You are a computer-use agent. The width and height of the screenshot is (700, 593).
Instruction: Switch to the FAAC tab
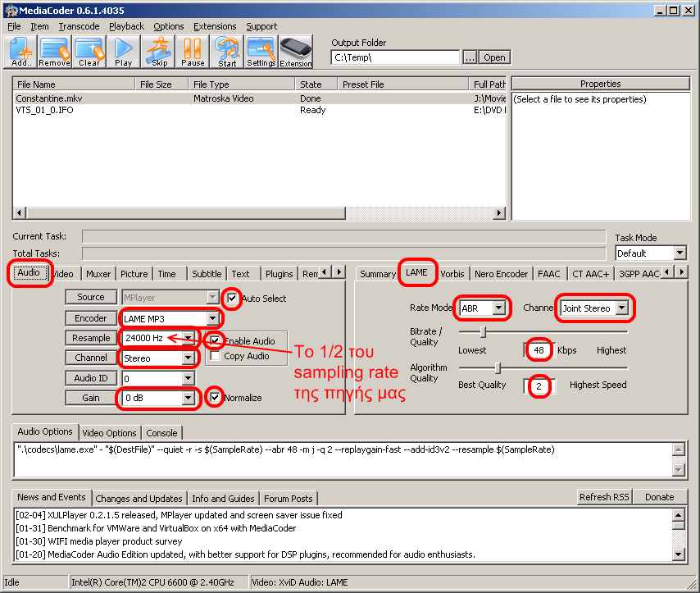(548, 273)
